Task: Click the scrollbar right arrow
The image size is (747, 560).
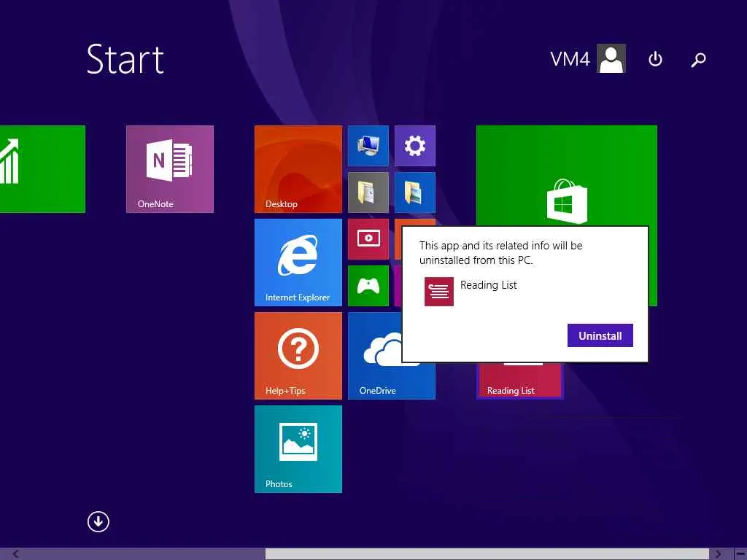Action: 718,554
